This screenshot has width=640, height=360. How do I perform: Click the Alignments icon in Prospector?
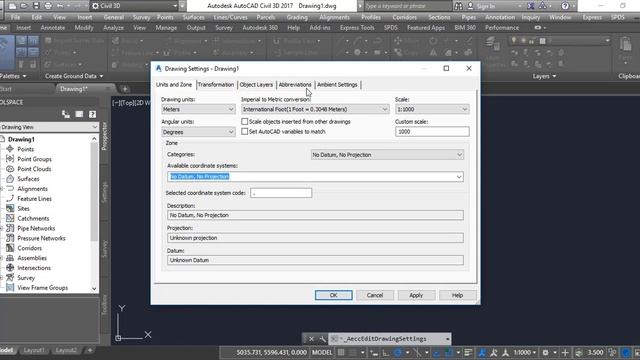click(10, 189)
